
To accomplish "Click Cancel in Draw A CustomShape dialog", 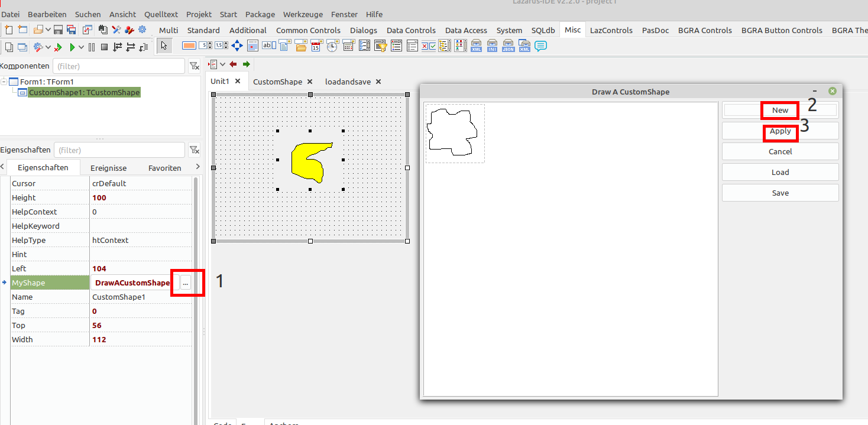I will 780,151.
